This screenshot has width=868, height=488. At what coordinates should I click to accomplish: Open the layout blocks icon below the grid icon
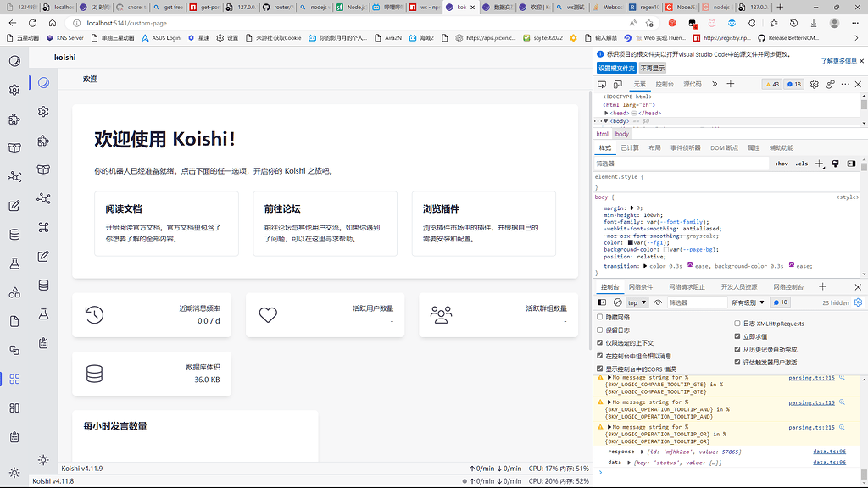[x=14, y=408]
